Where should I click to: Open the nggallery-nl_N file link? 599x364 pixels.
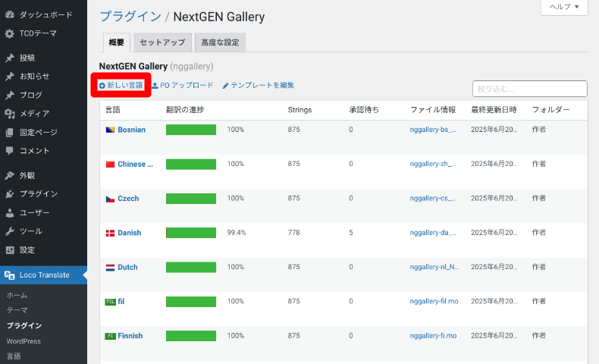tap(434, 267)
